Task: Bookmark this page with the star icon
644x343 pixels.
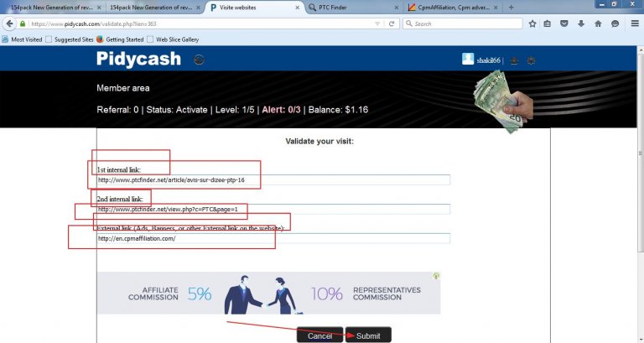Action: [x=532, y=23]
